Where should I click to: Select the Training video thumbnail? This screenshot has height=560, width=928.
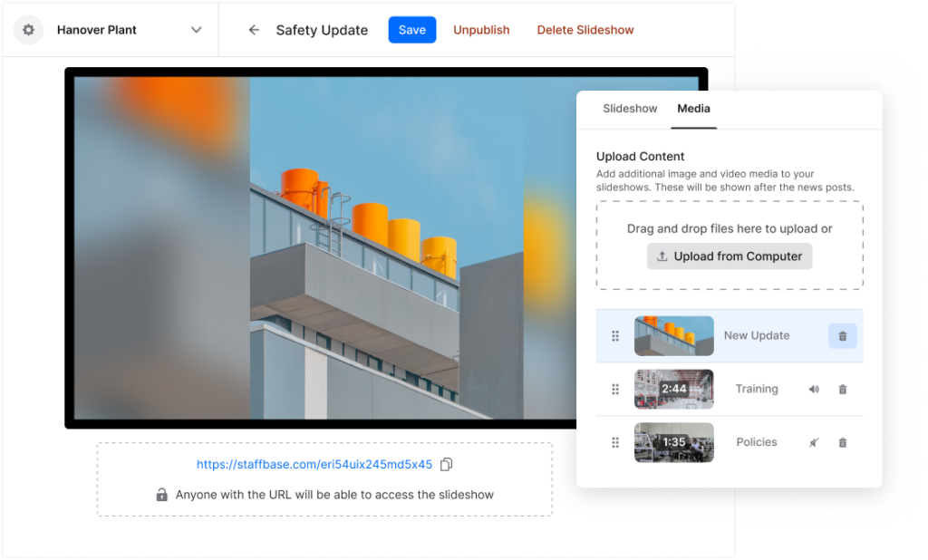[673, 390]
